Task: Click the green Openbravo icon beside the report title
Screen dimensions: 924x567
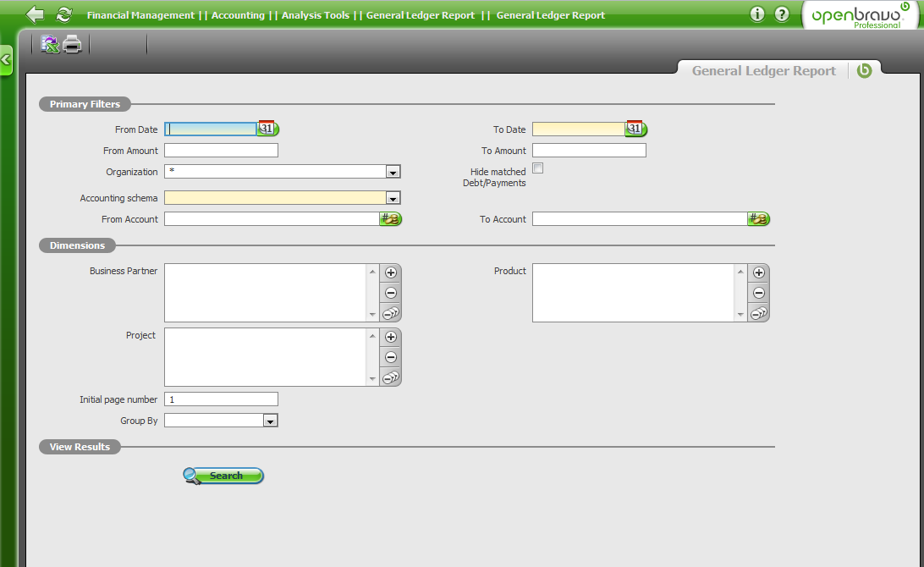Action: coord(865,71)
